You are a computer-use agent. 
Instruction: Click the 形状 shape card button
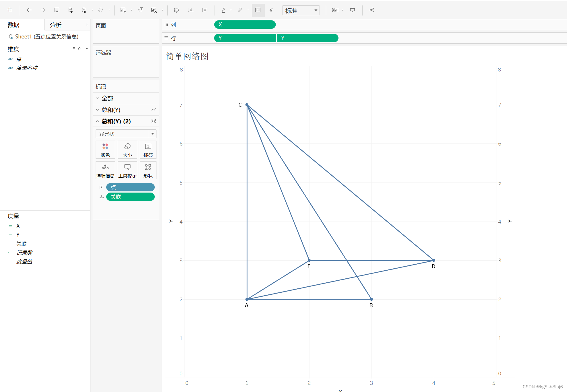(148, 170)
